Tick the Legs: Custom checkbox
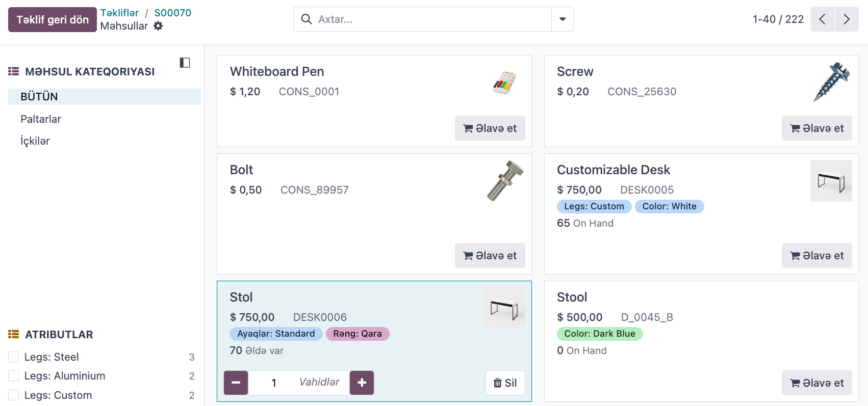This screenshot has width=868, height=406. 14,395
